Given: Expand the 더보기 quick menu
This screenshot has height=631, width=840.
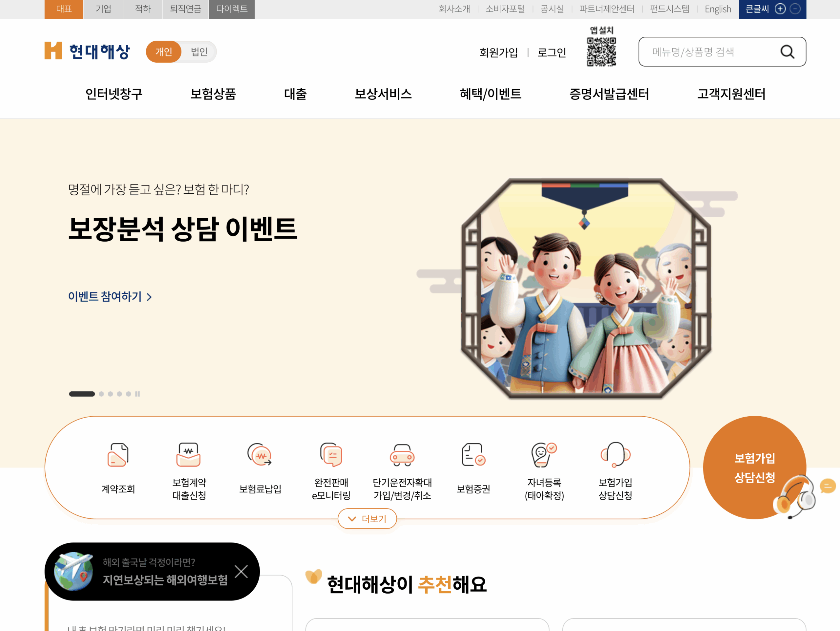Looking at the screenshot, I should point(367,518).
